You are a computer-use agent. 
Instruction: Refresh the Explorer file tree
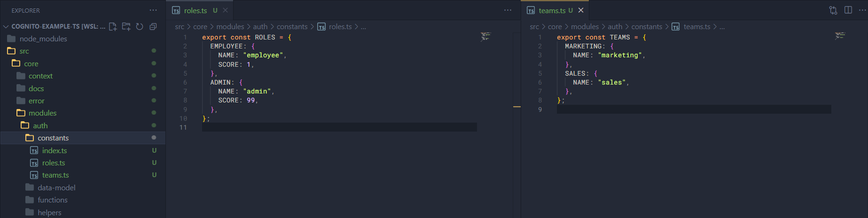[x=140, y=27]
